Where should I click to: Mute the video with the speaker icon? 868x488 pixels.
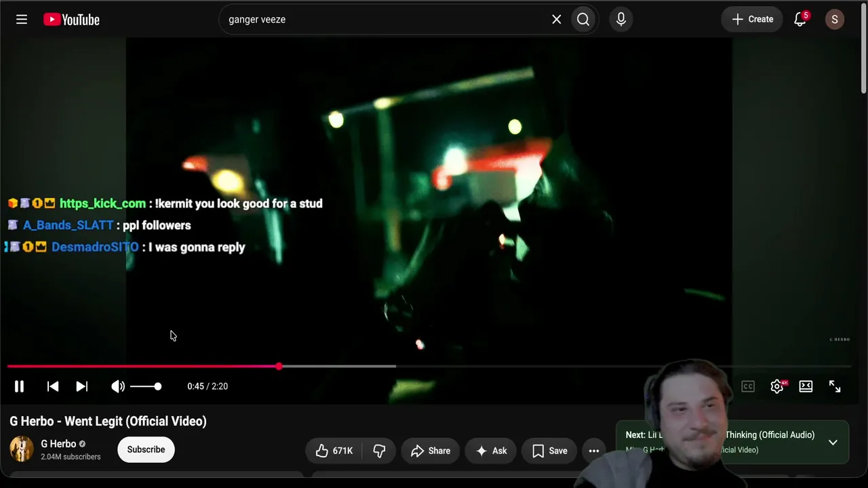click(x=118, y=386)
